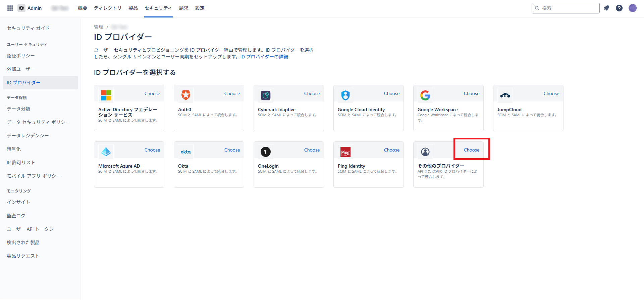Click the Google Cloud Identity shield icon
644x300 pixels.
(345, 95)
